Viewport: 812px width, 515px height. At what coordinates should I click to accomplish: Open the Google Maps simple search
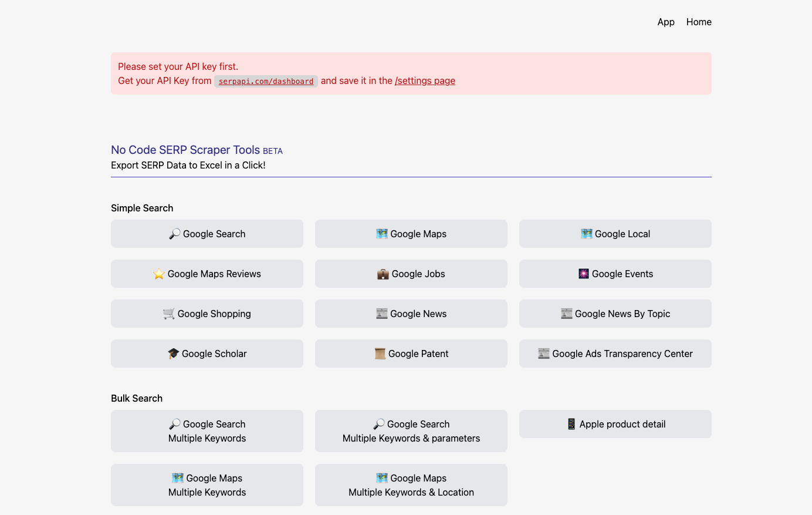[411, 234]
